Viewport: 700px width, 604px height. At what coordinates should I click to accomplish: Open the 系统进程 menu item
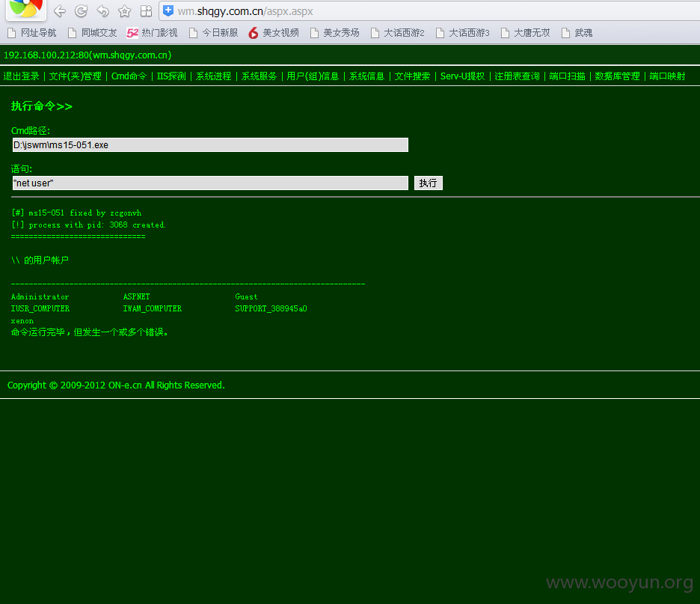[213, 76]
